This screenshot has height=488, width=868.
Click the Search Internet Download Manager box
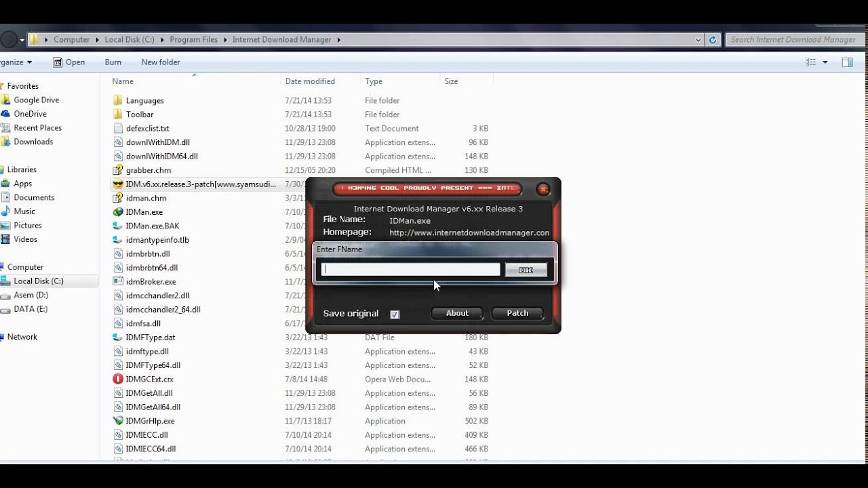(x=793, y=40)
